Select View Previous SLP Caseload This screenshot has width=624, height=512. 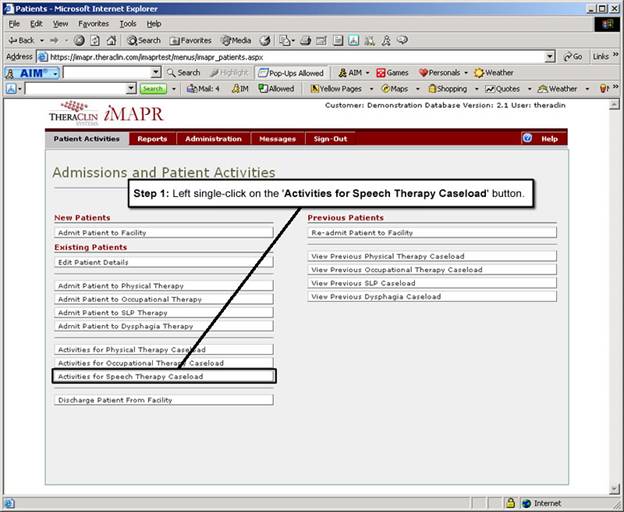click(432, 283)
